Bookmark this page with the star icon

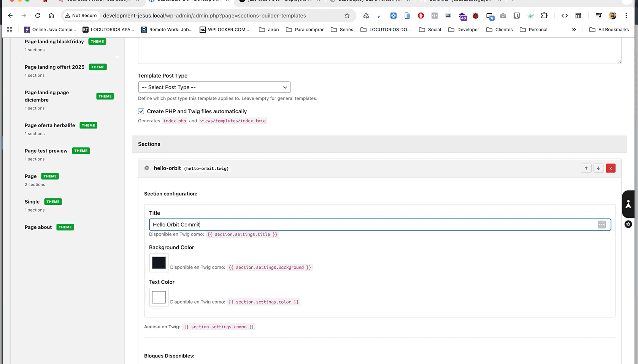(347, 16)
